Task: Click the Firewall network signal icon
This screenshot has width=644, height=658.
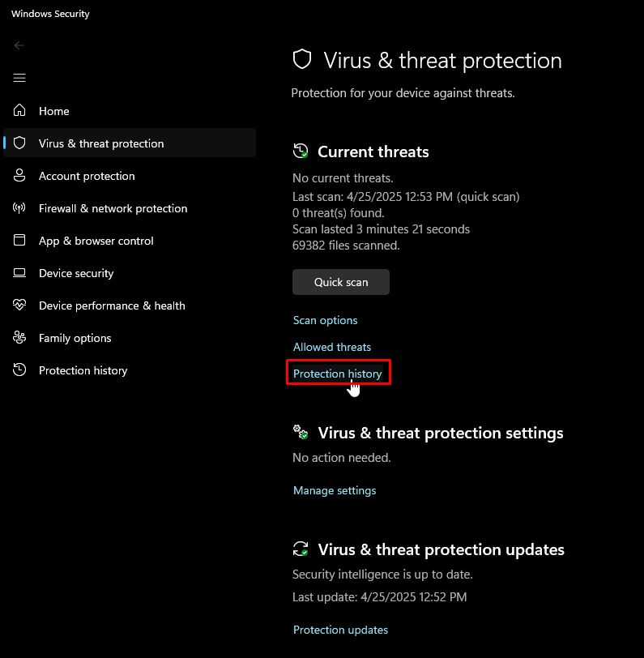Action: coord(20,208)
